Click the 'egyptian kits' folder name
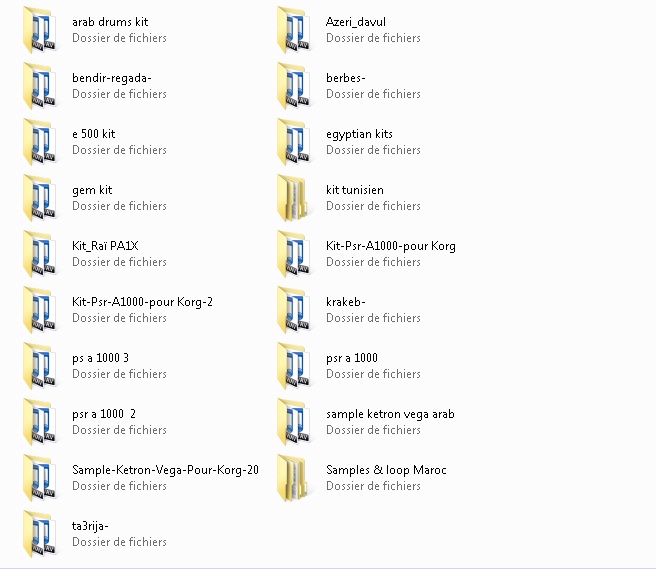This screenshot has height=569, width=656. (359, 134)
